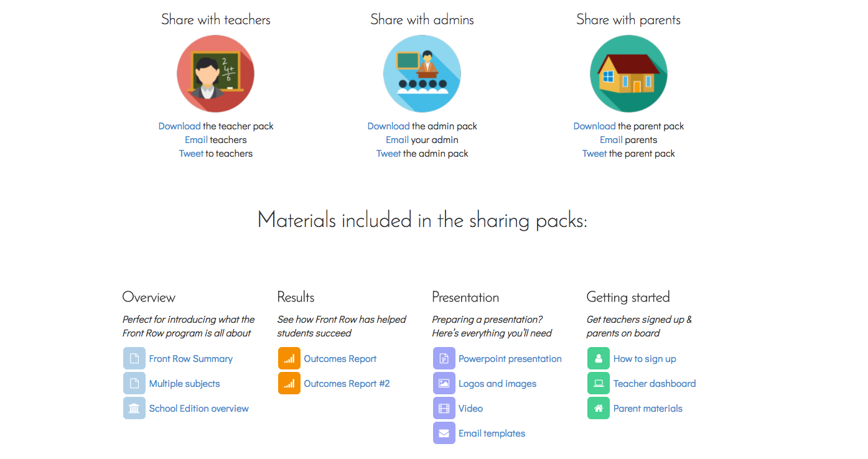
Task: Click the green How to sign up person icon
Action: tap(599, 358)
